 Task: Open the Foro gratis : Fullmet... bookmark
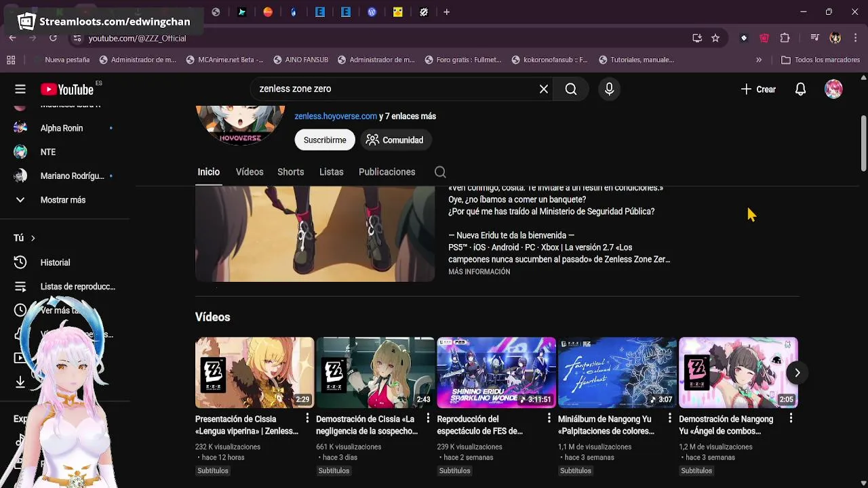[x=463, y=60]
